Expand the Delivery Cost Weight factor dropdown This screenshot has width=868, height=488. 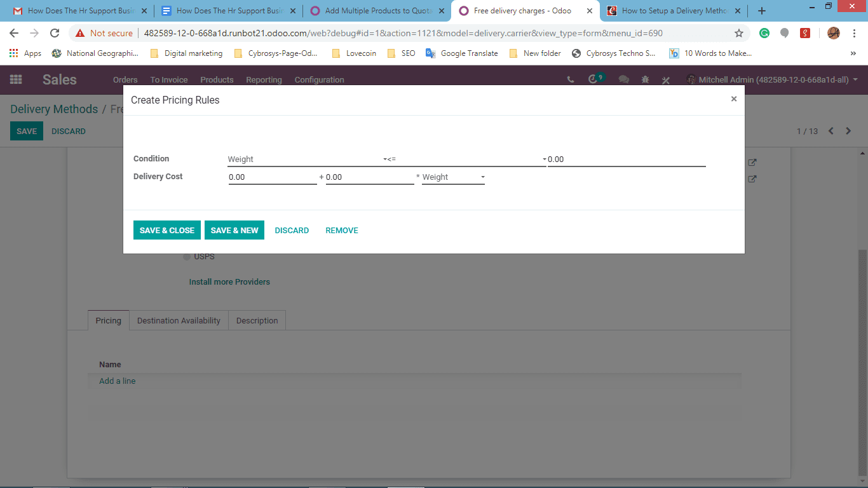[x=454, y=177]
